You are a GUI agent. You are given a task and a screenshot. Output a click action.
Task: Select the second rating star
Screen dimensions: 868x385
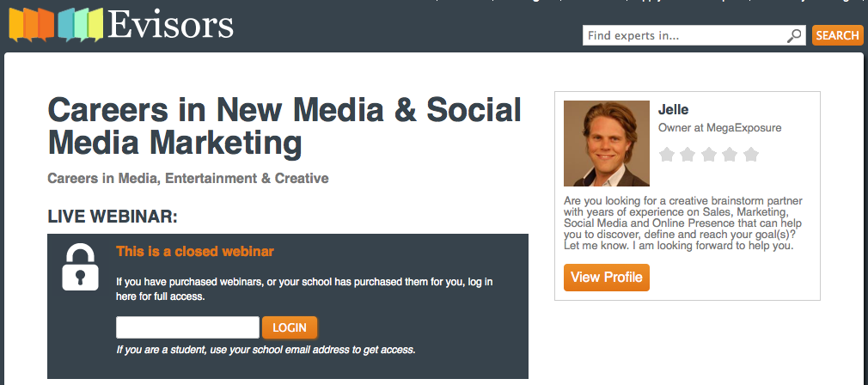coord(688,155)
